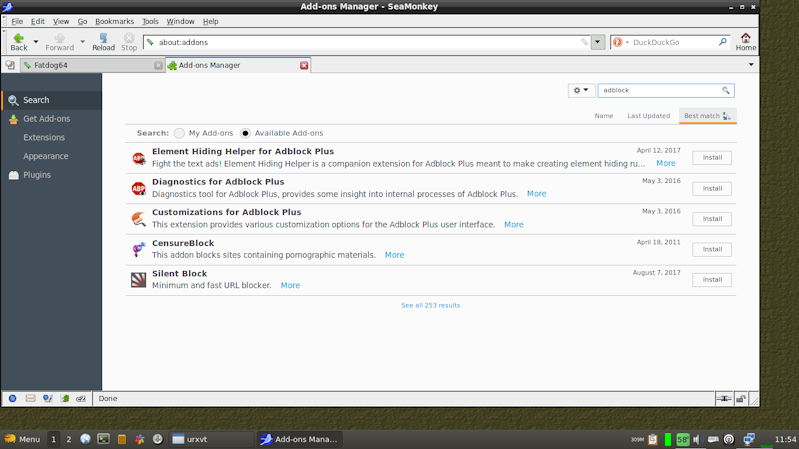
Task: Open the browser icon in the taskbar
Action: 85,439
